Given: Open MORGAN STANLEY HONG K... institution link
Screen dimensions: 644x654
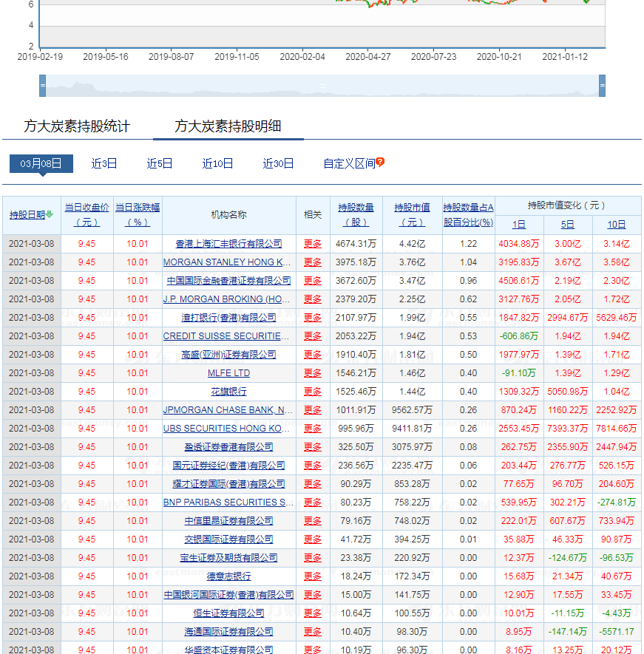Looking at the screenshot, I should click(x=227, y=262).
